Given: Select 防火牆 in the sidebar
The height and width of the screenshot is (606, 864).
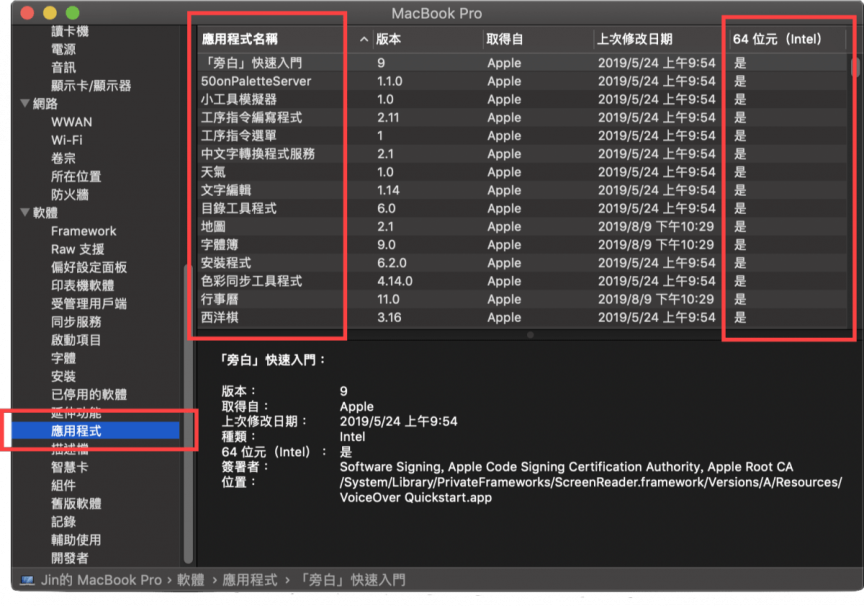Looking at the screenshot, I should [70, 195].
